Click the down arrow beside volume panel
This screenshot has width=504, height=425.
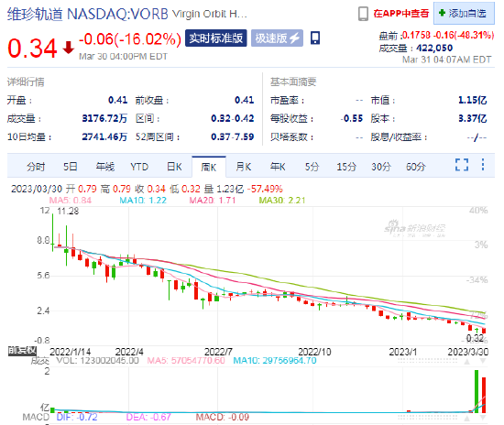point(482,362)
